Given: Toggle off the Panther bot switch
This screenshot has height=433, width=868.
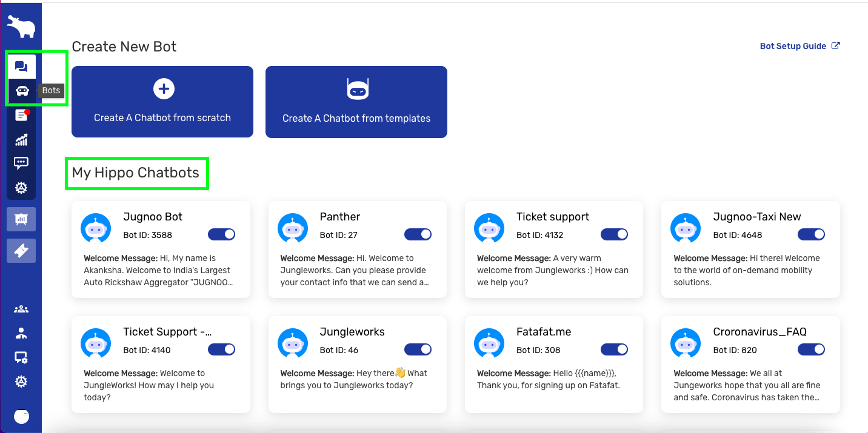Looking at the screenshot, I should pos(418,234).
